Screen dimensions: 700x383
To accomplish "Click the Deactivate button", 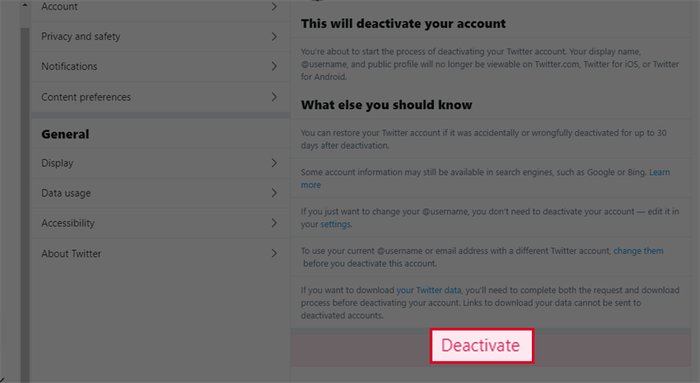I will 482,346.
